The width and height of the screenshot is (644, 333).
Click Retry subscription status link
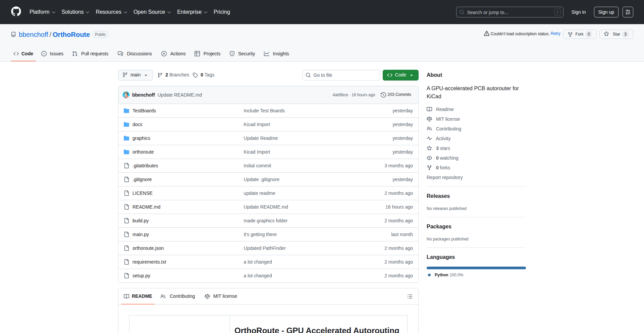[555, 34]
